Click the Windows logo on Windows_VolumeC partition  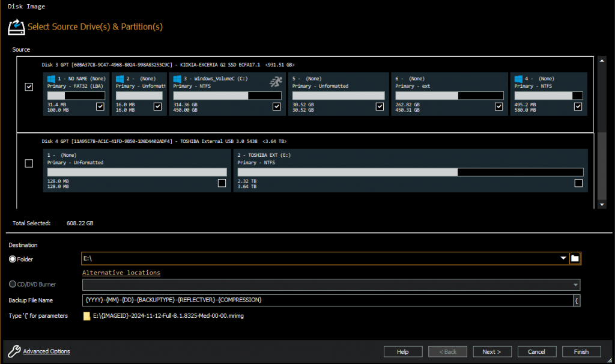tap(177, 79)
